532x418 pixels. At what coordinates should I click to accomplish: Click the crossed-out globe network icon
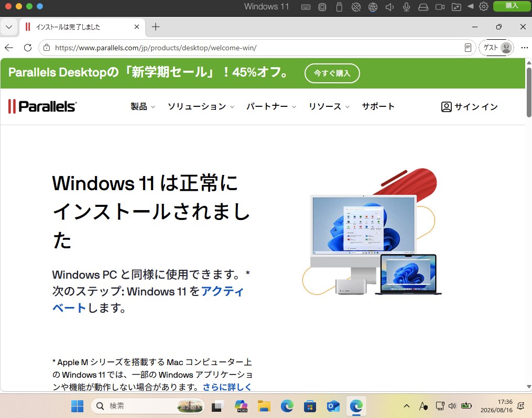(x=356, y=7)
